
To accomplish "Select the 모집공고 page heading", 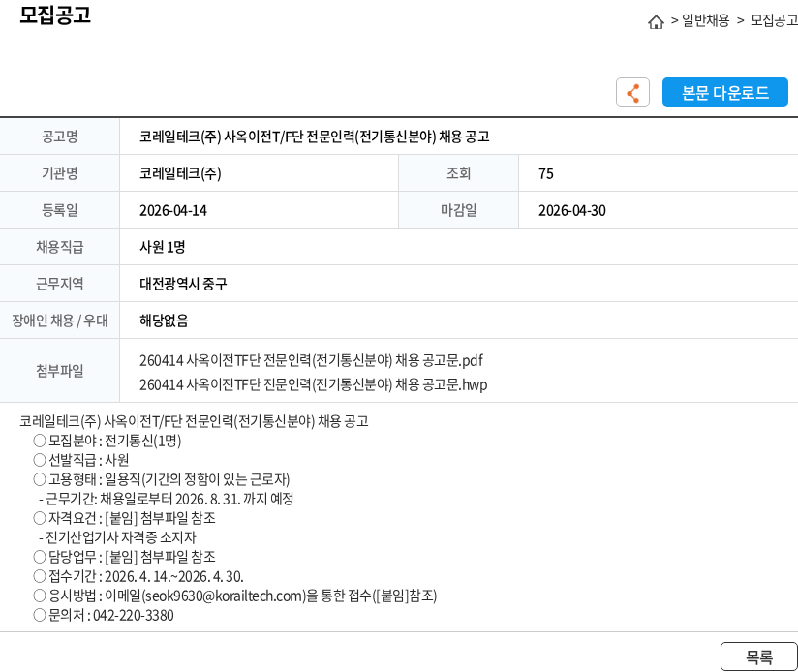I will click(x=55, y=15).
